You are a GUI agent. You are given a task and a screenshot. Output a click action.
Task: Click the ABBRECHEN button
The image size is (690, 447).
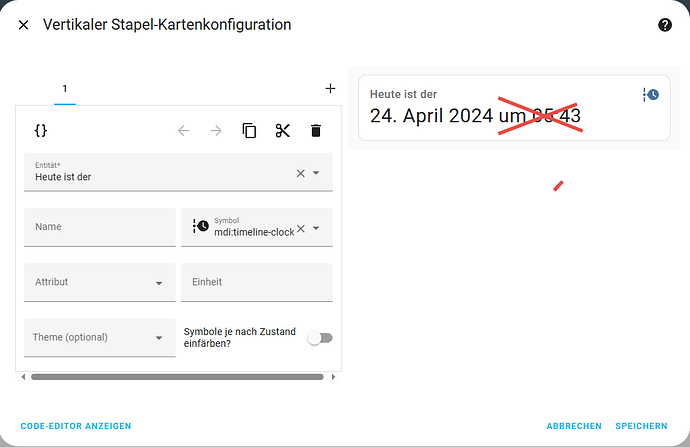click(574, 426)
